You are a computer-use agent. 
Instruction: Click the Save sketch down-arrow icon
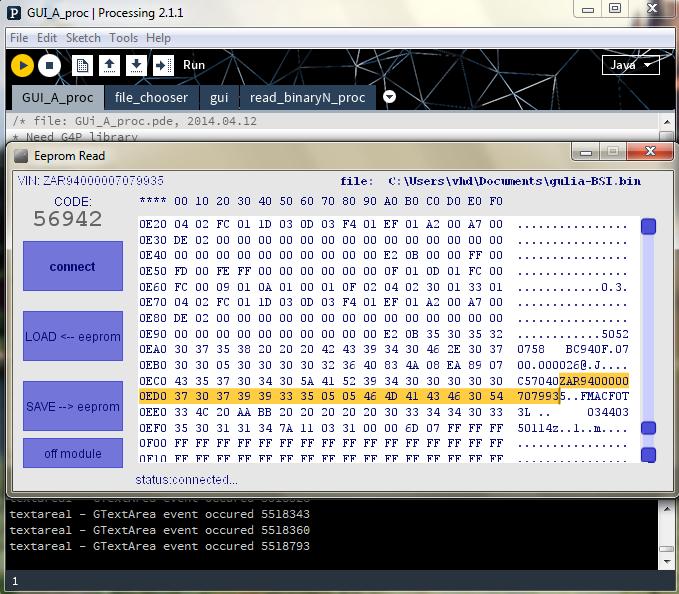136,65
